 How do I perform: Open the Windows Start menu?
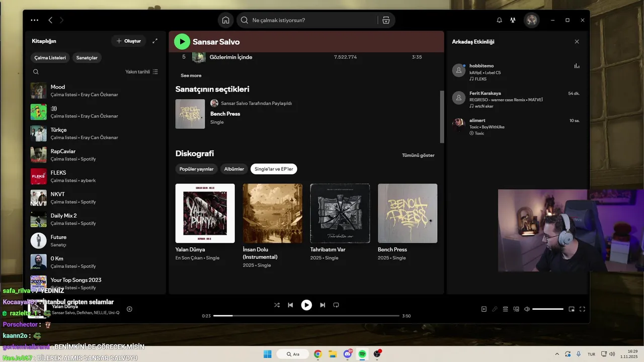[x=268, y=354]
